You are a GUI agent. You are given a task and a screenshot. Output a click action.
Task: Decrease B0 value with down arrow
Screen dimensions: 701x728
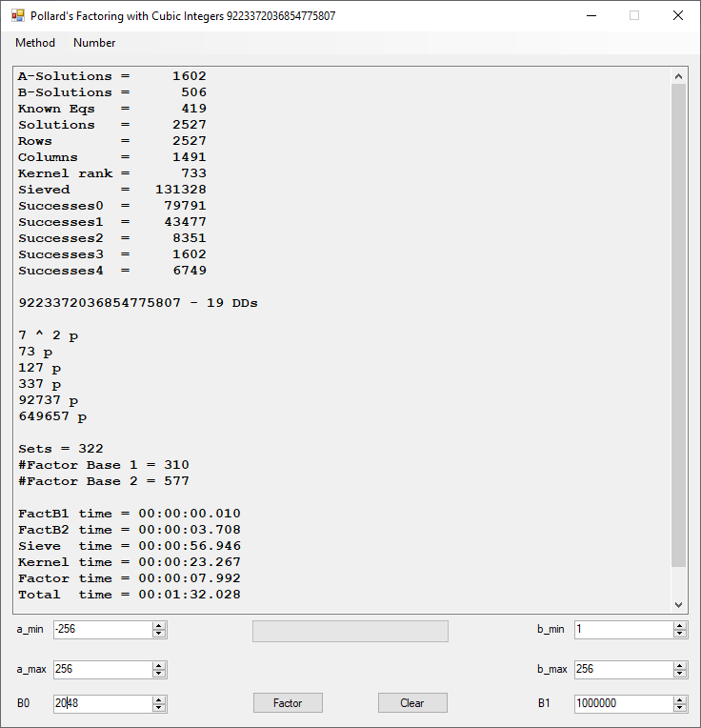click(x=159, y=708)
